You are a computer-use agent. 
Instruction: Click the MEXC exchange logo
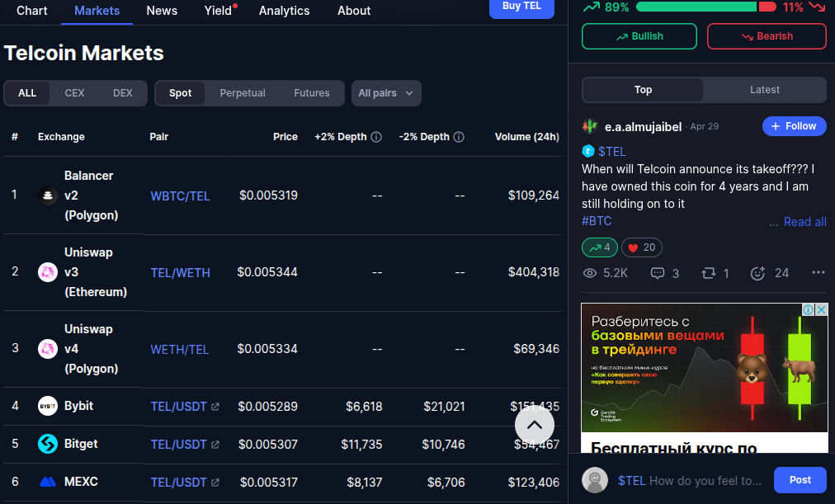click(48, 482)
